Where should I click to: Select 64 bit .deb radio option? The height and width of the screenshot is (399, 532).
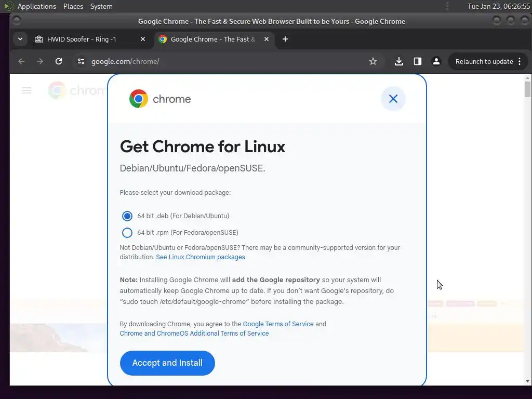[x=127, y=216]
